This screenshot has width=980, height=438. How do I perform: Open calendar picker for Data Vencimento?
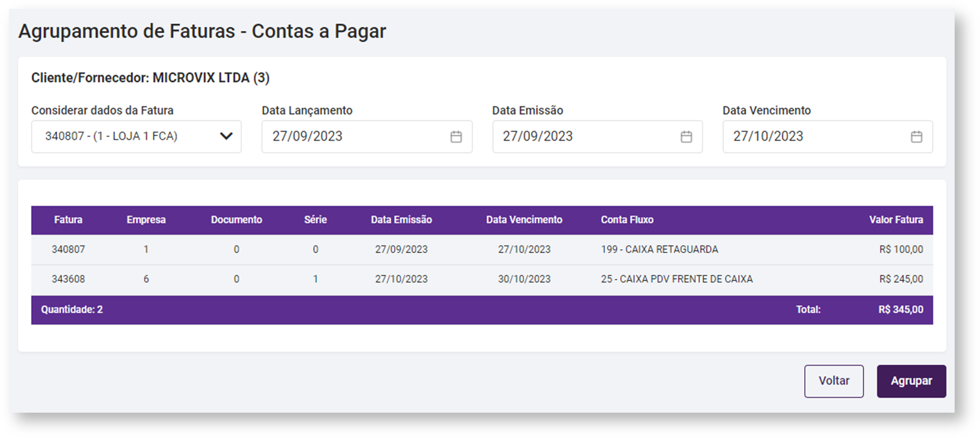click(x=917, y=137)
